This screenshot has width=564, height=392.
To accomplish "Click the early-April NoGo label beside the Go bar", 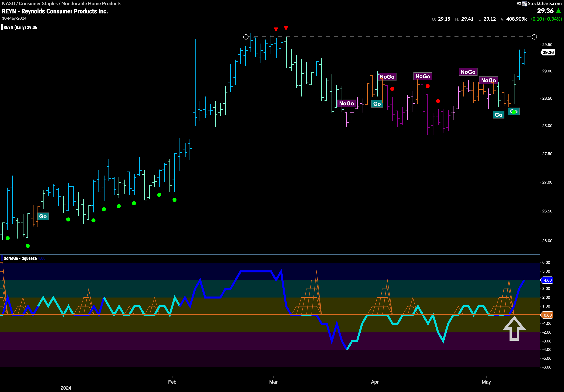I will tap(387, 77).
